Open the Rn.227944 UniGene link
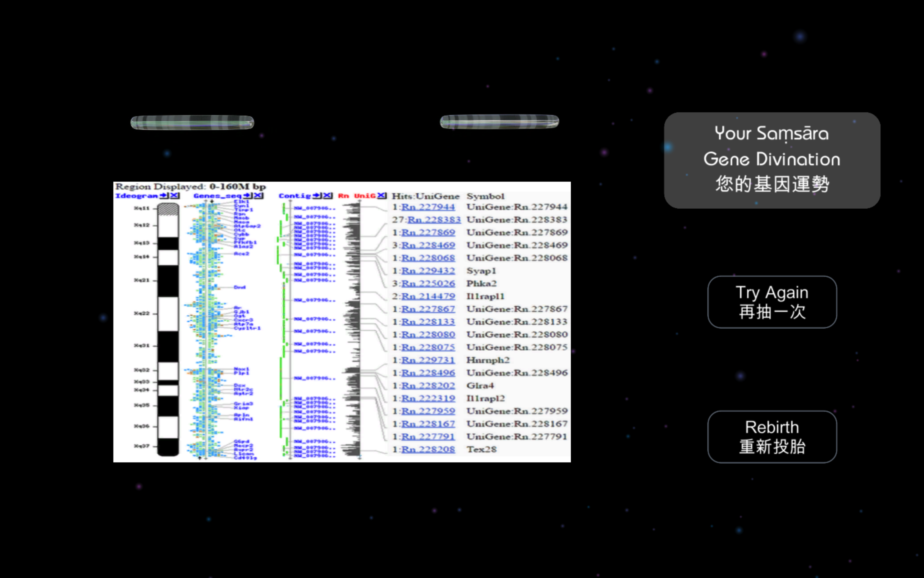This screenshot has height=578, width=924. [428, 207]
